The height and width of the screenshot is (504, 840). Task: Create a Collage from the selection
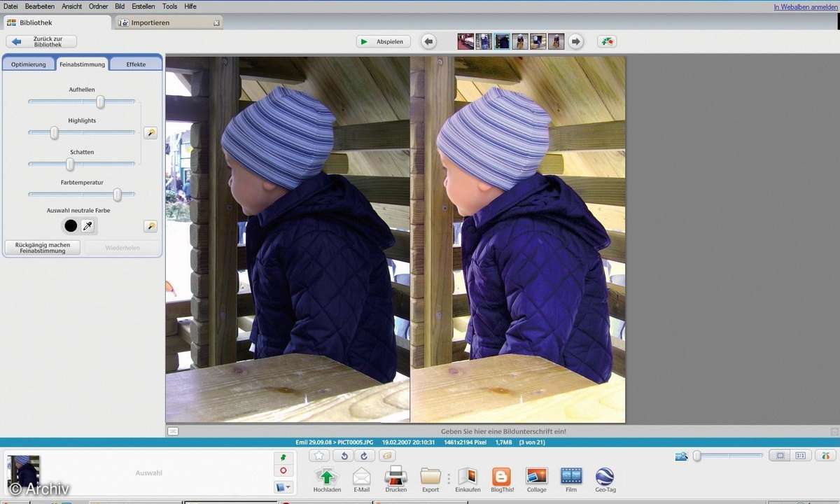tap(536, 477)
